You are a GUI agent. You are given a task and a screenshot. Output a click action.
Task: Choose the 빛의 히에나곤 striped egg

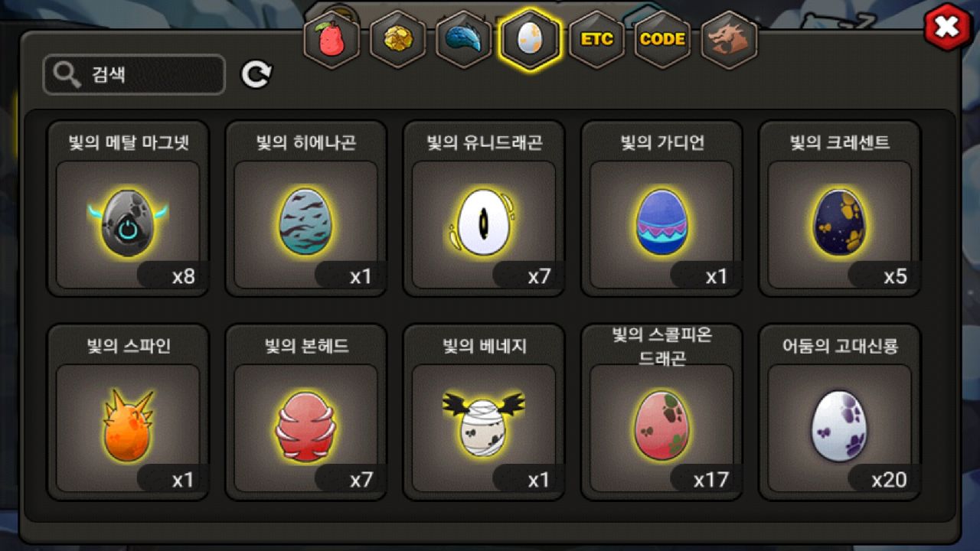[305, 208]
